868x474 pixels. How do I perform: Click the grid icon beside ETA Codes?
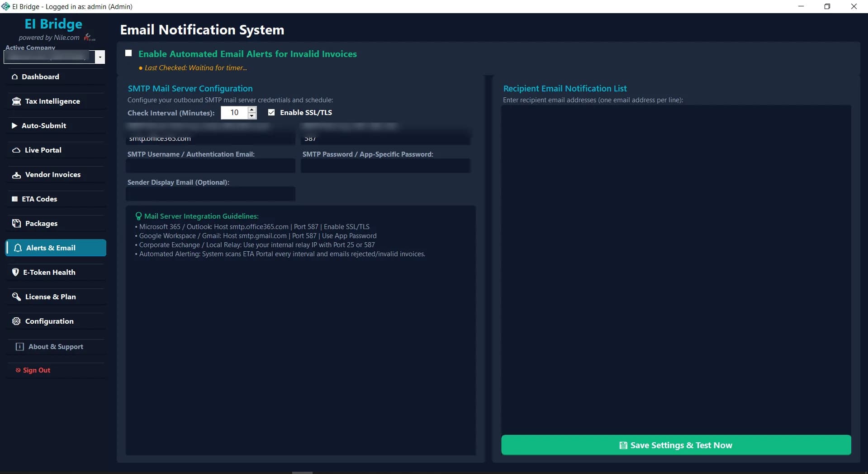pos(15,199)
